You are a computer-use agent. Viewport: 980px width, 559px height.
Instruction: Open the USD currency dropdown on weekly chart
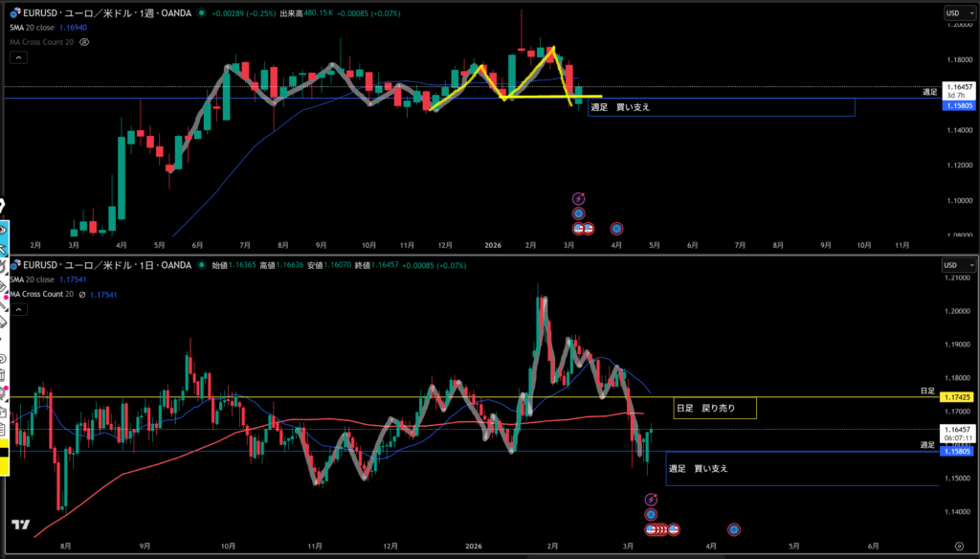954,12
